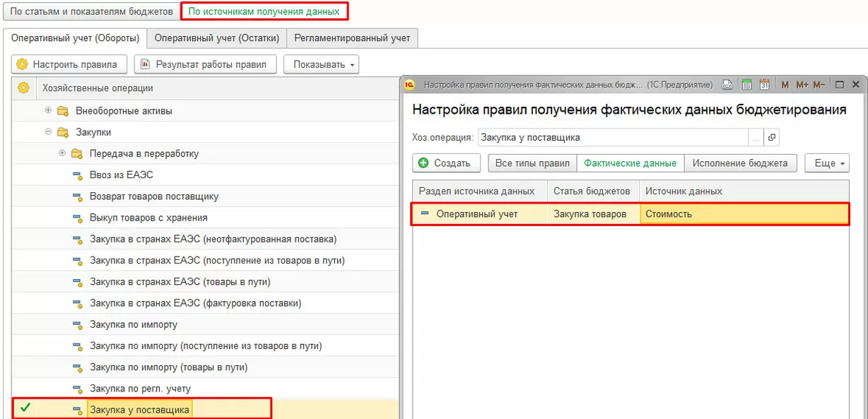Open the calculator icon in dialog title bar
Screen dimensions: 868x419
[x=746, y=85]
